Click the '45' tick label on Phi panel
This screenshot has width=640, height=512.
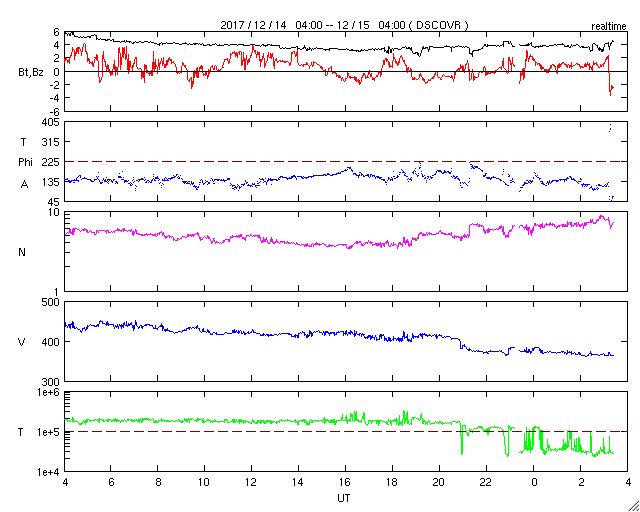point(55,202)
